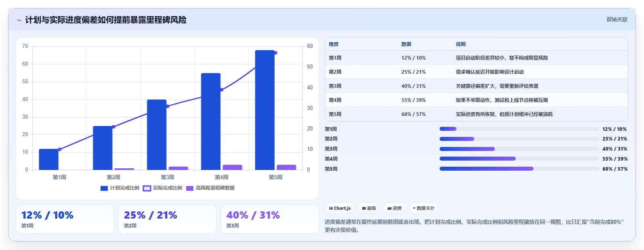Click the 进度 tag chip
This screenshot has width=644, height=250.
(x=394, y=208)
